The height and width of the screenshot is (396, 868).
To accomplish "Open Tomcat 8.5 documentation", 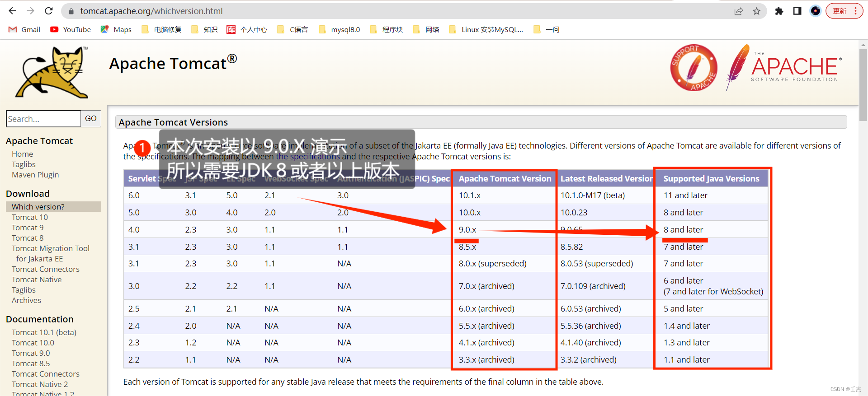I will [x=31, y=363].
